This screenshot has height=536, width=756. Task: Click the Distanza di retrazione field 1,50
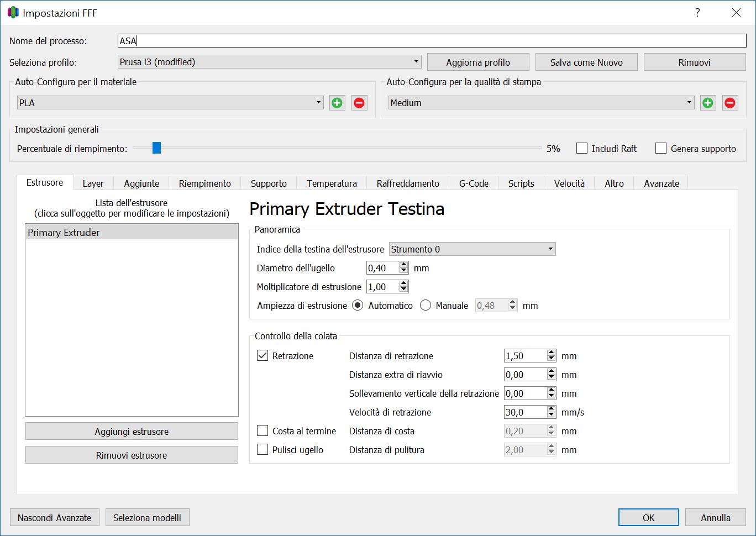point(525,356)
